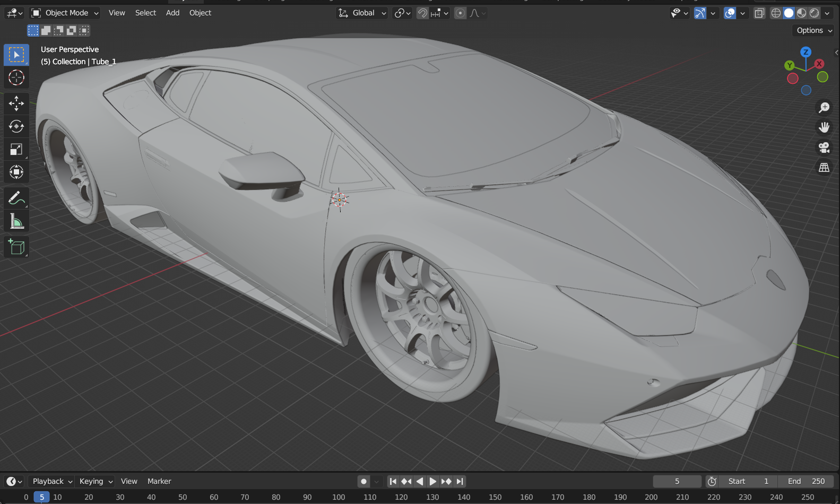Jump to the timeline start frame
Image resolution: width=840 pixels, height=504 pixels.
click(393, 481)
